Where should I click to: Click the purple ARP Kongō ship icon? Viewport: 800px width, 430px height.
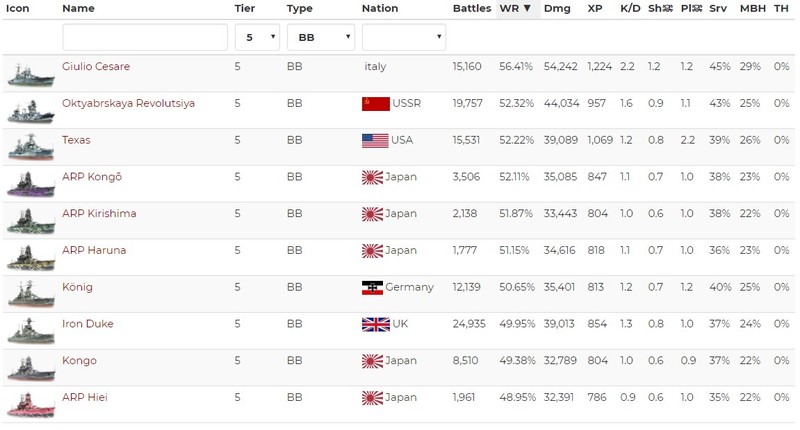[30, 185]
